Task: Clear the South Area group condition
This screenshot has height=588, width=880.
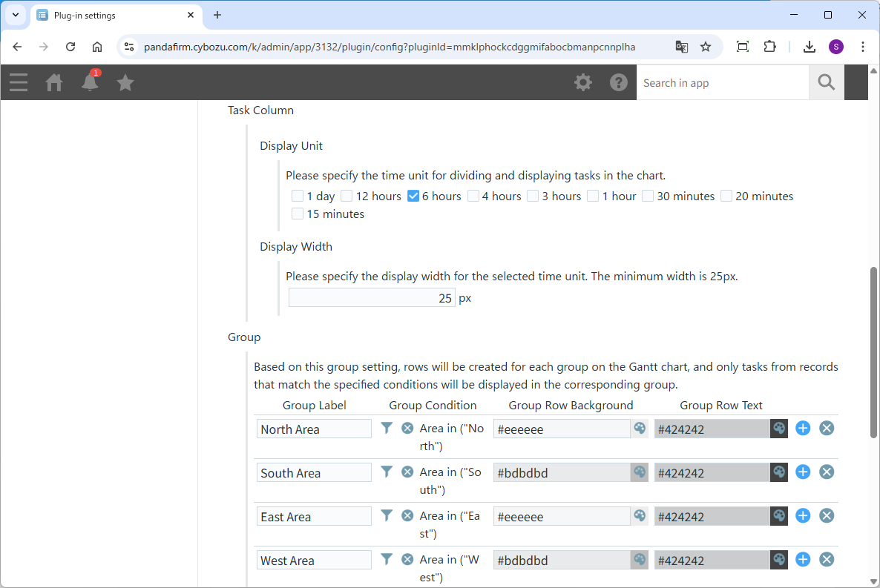Action: tap(407, 472)
